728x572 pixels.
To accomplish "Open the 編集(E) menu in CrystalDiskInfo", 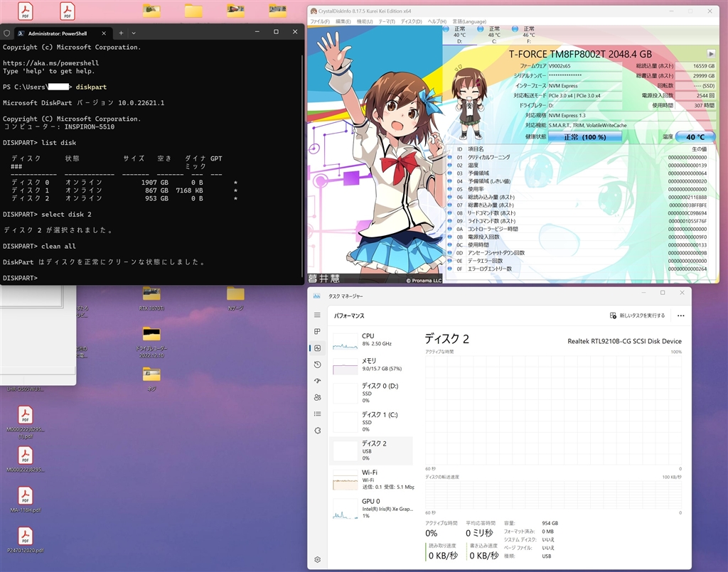I will click(343, 21).
